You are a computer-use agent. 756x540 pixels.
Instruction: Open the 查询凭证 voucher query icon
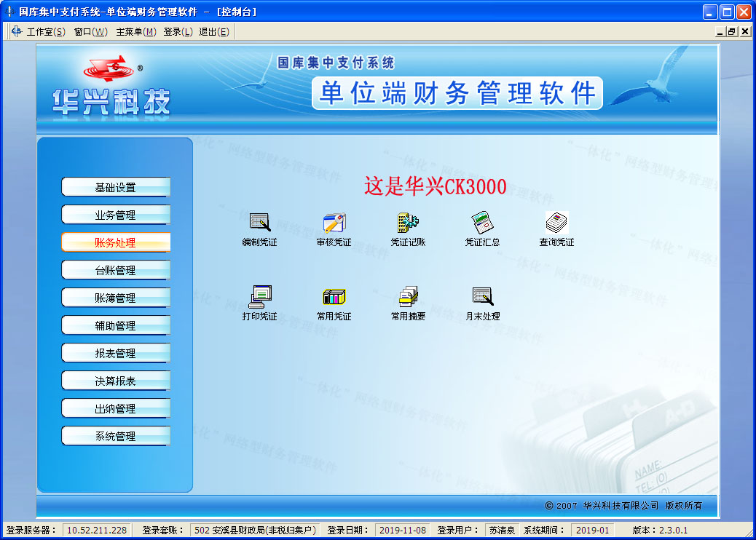tap(557, 229)
